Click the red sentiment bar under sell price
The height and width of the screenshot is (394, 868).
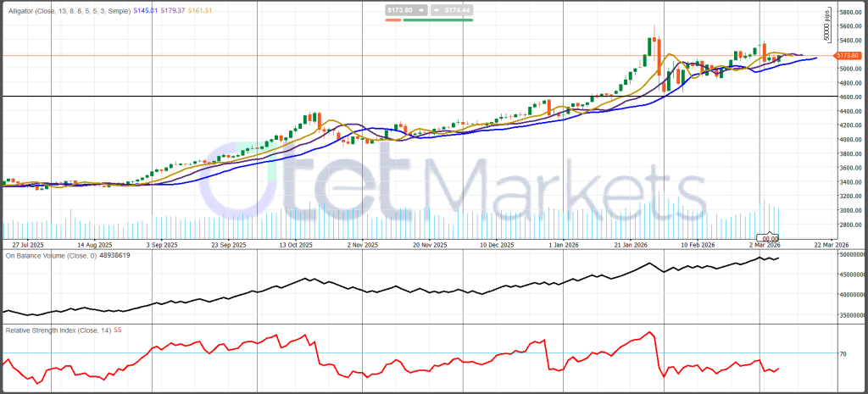(392, 19)
